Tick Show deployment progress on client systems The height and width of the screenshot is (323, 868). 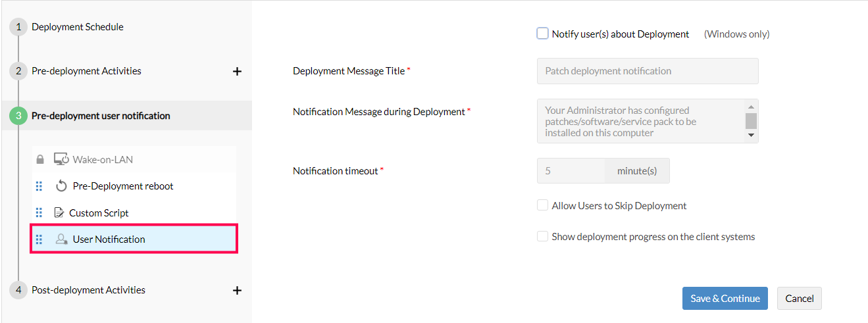click(542, 236)
